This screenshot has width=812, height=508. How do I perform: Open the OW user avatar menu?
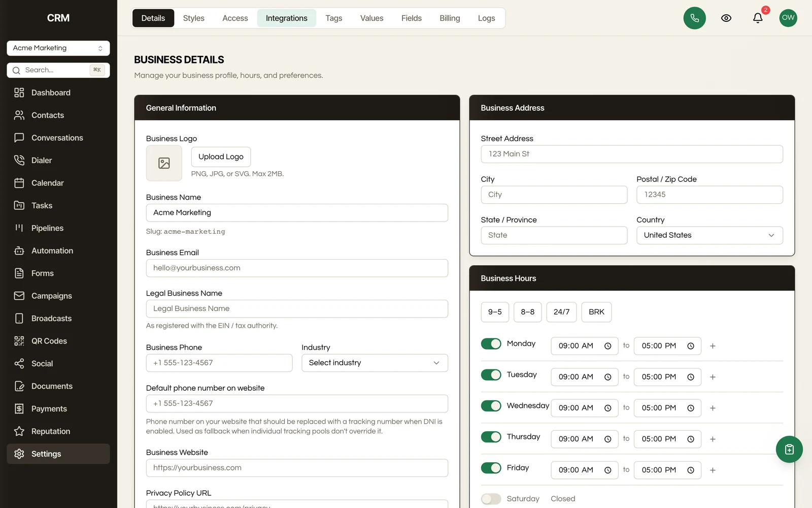point(788,18)
